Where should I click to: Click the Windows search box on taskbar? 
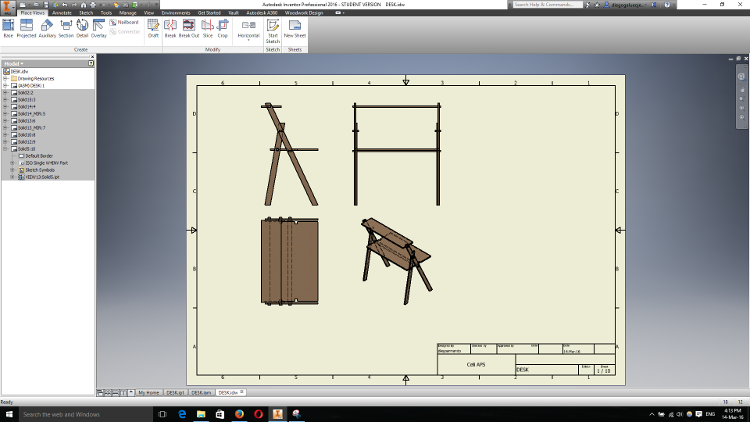85,414
